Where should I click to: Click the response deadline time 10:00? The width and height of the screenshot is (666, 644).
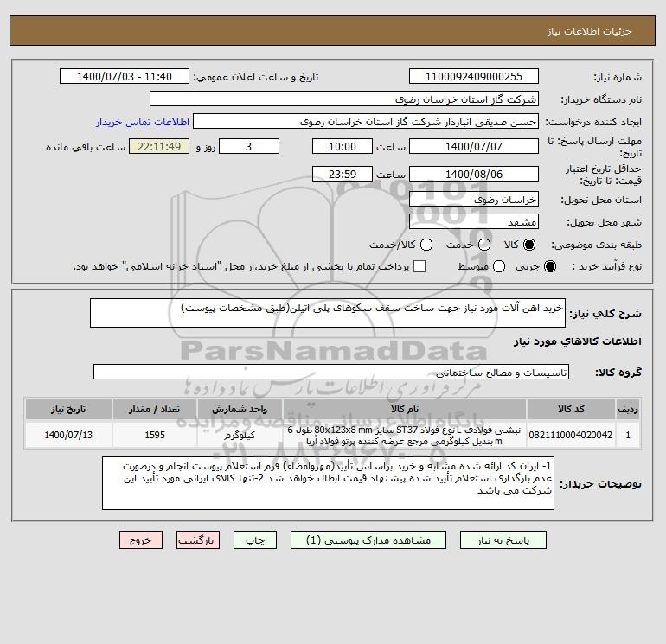coord(343,146)
